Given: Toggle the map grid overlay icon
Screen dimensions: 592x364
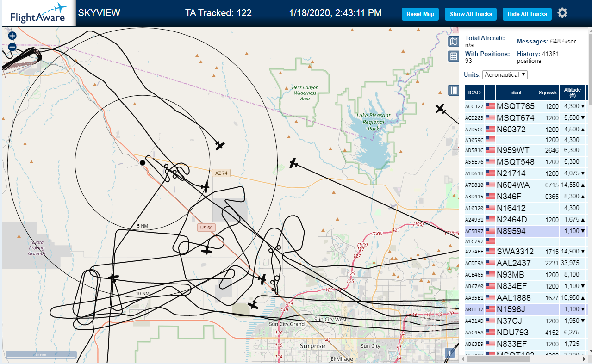Looking at the screenshot, I should click(x=454, y=56).
